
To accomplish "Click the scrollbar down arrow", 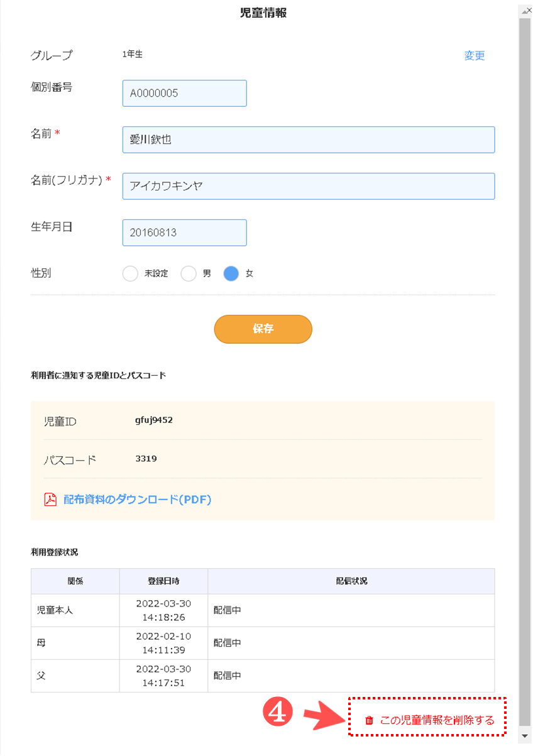I will click(x=524, y=735).
